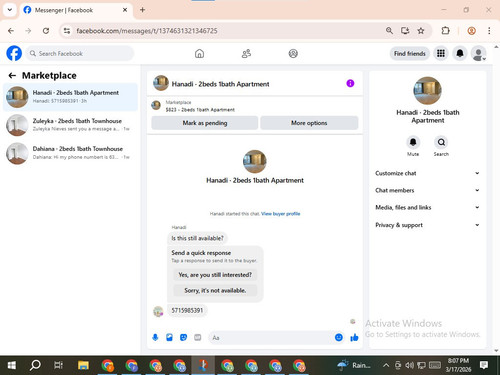Expand Chat members section
This screenshot has height=375, width=500.
click(x=427, y=190)
